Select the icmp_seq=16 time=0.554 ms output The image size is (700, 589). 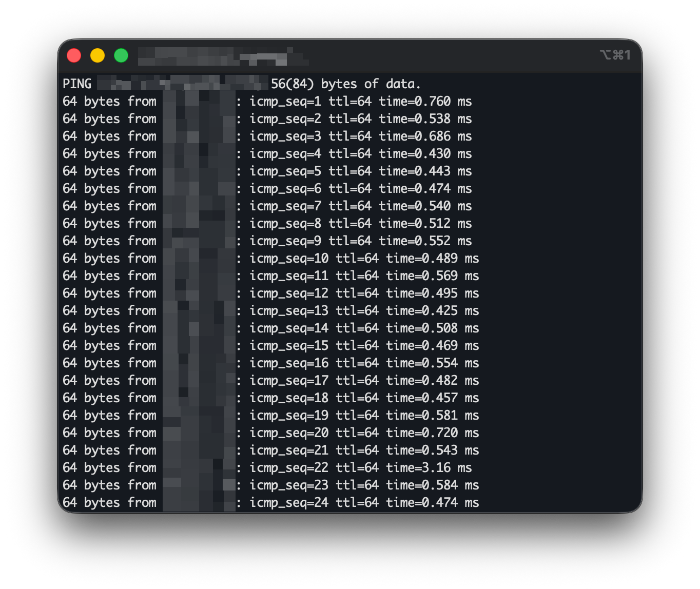(271, 363)
